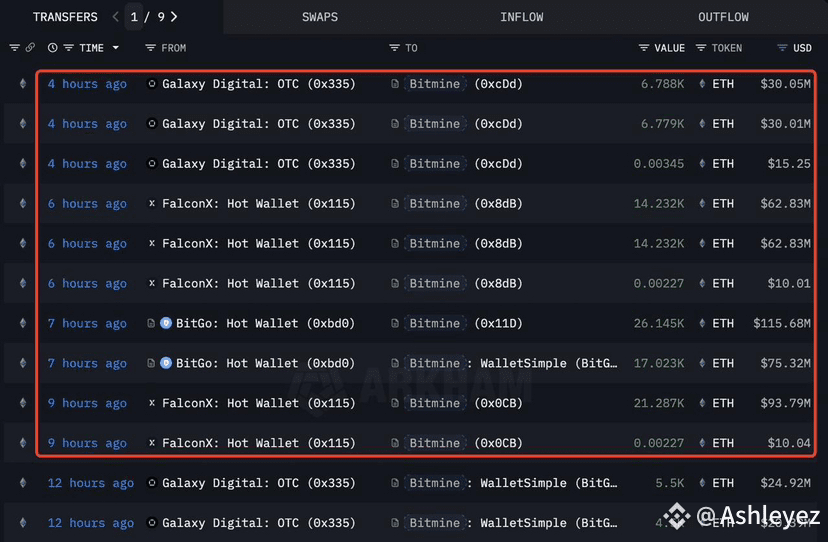Click the chain link icon in header
Viewport: 828px width, 542px height.
point(30,48)
